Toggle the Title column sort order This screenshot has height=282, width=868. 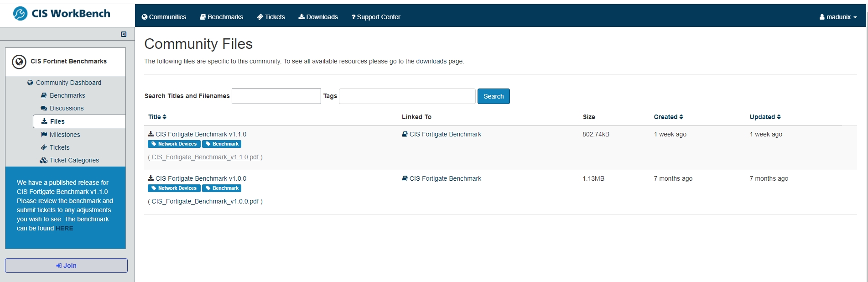(x=164, y=117)
